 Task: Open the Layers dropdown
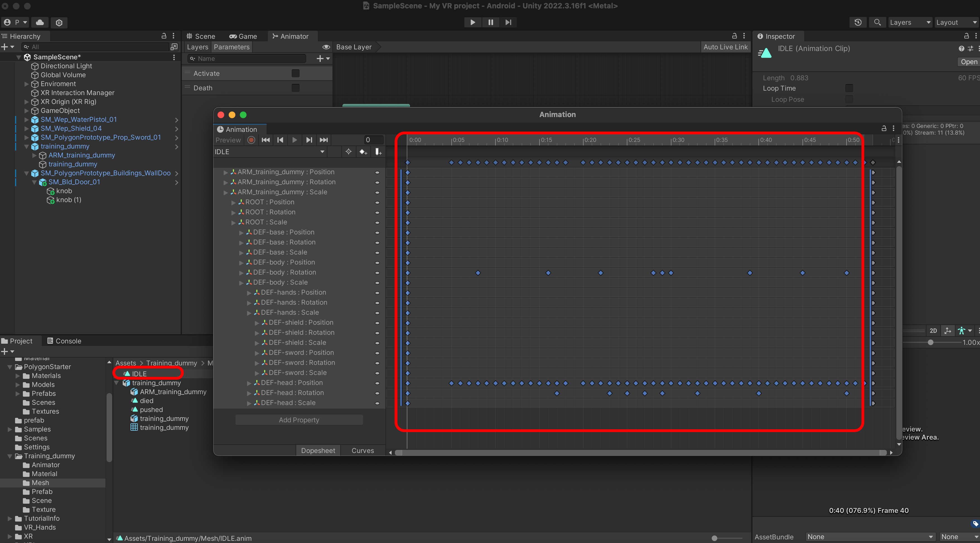tap(910, 22)
